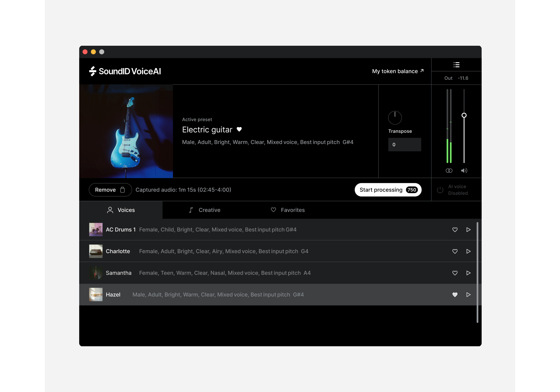Click the Electric guitar preset image

coord(126,131)
